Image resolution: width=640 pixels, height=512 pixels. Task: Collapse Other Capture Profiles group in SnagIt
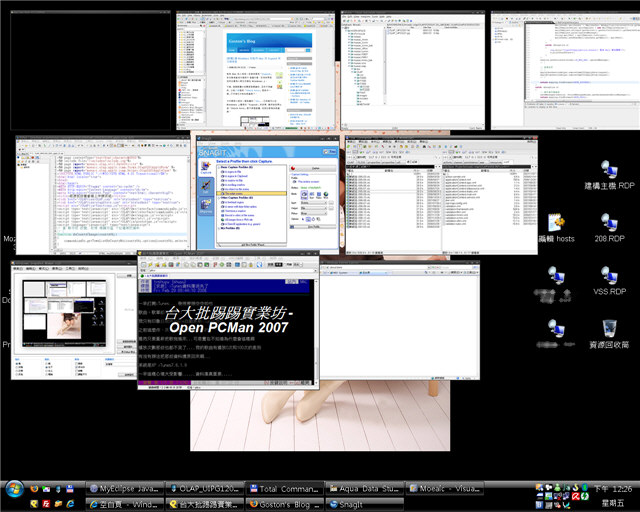218,198
